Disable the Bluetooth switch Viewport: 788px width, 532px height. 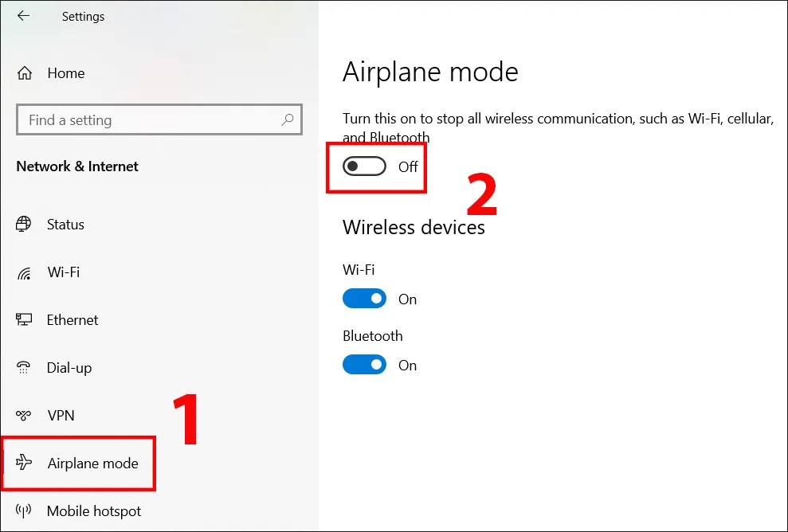(364, 364)
